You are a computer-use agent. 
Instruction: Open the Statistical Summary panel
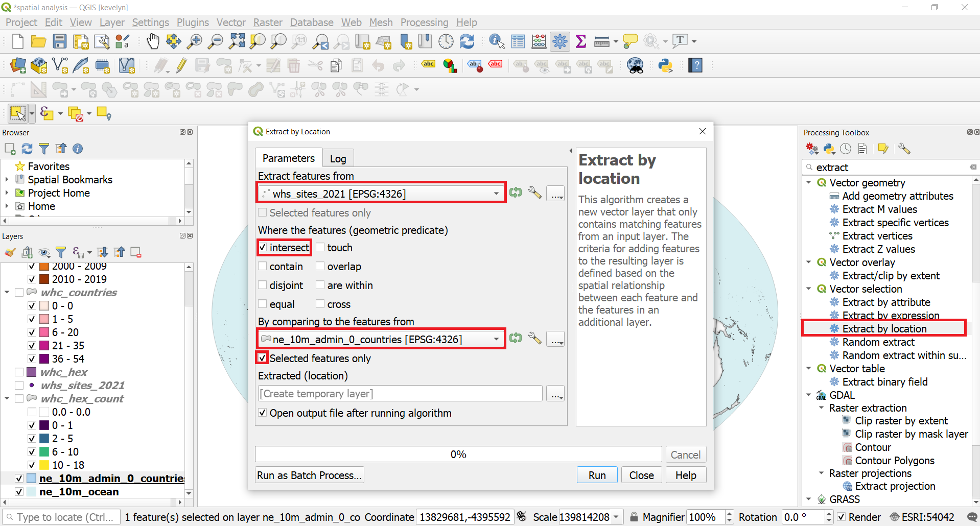tap(580, 41)
